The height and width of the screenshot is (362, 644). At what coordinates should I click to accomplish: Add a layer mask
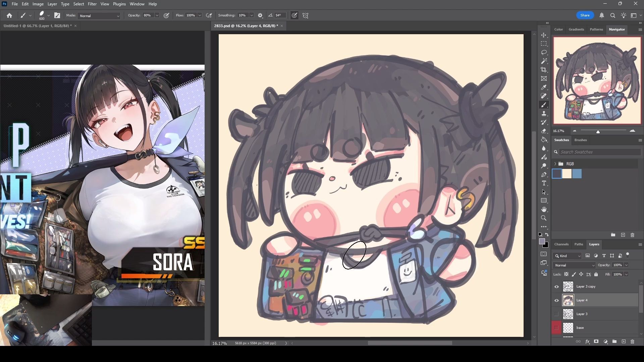click(x=596, y=342)
